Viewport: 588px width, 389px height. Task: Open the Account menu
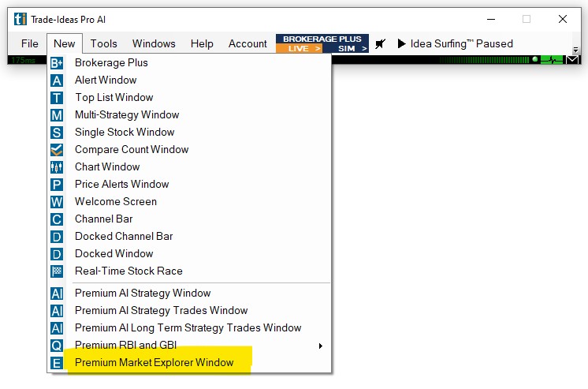(x=247, y=43)
